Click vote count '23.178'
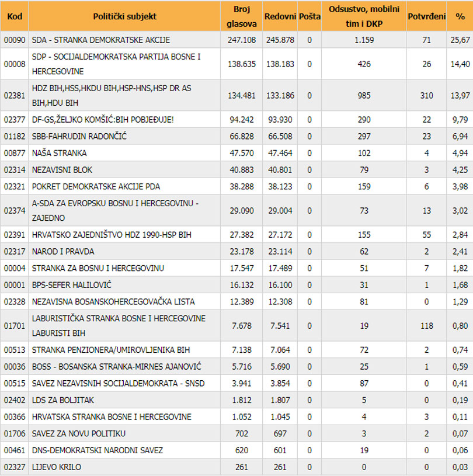This screenshot has height=476, width=473. (x=242, y=251)
